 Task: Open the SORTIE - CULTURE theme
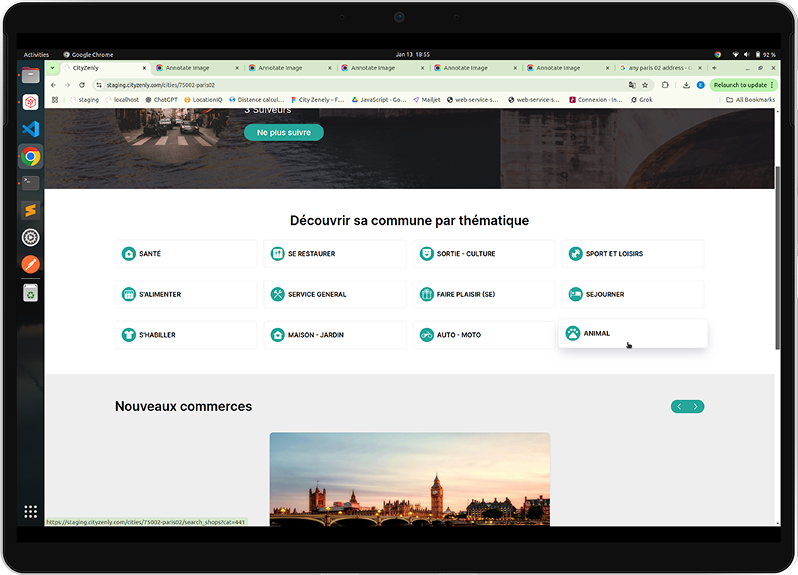click(483, 253)
